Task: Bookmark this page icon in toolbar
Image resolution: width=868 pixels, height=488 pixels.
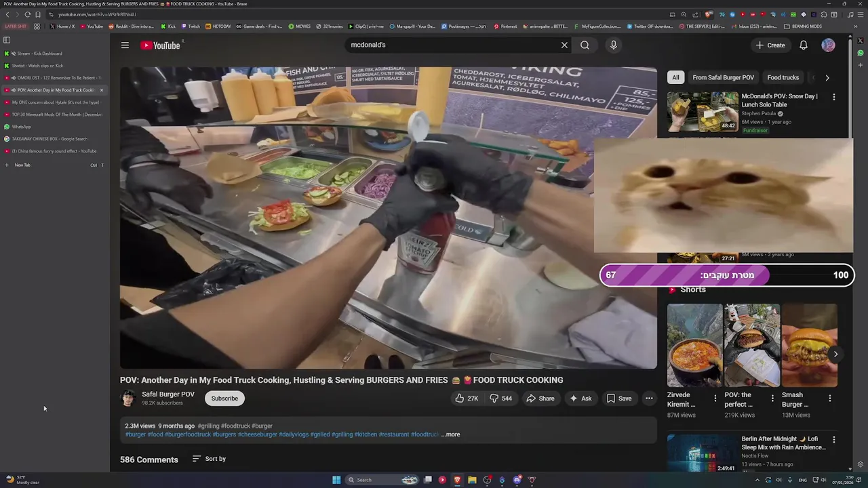Action: tap(38, 14)
